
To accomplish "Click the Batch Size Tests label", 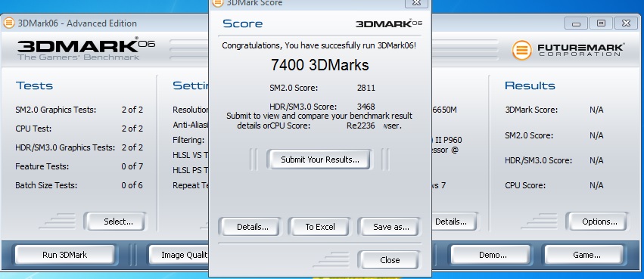I will 46,185.
